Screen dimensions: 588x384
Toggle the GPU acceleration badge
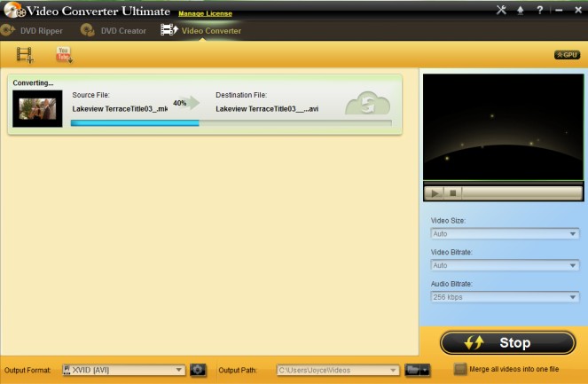pos(567,55)
